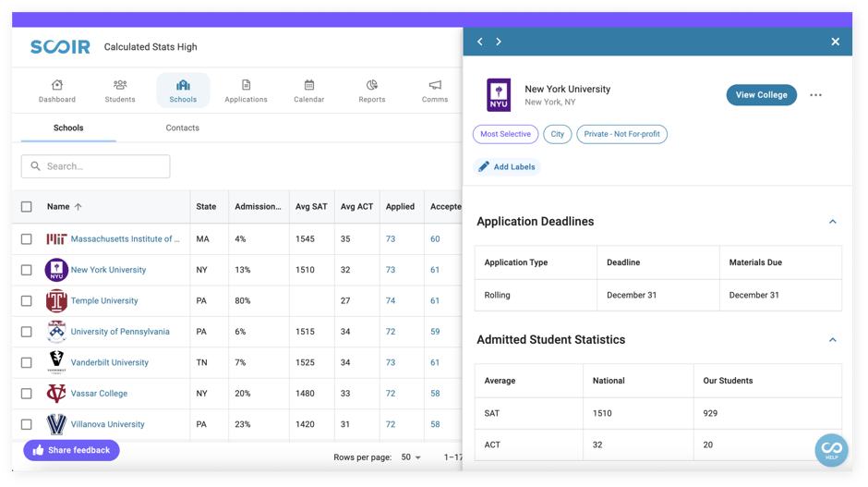Sort by Name ascending arrow
868x487 pixels.
click(78, 207)
